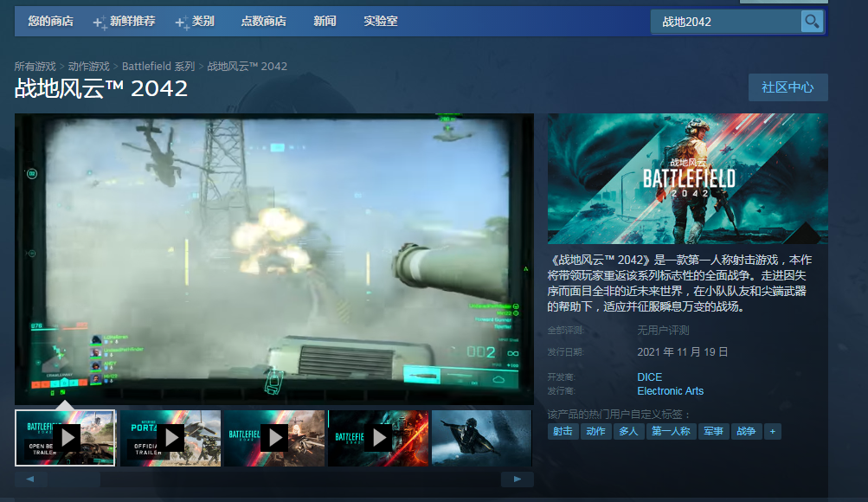
Task: Click the 战地风云™ 2042 page title
Action: click(101, 88)
